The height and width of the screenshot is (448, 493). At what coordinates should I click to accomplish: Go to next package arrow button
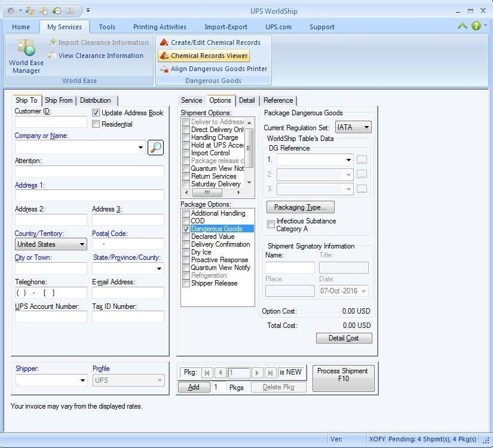[x=257, y=373]
